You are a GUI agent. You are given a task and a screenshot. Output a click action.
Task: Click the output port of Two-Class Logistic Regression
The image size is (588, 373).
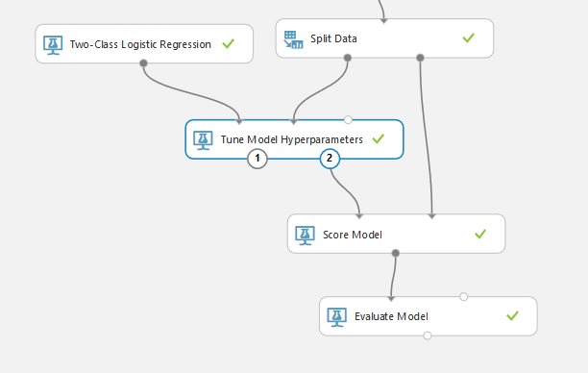point(143,63)
